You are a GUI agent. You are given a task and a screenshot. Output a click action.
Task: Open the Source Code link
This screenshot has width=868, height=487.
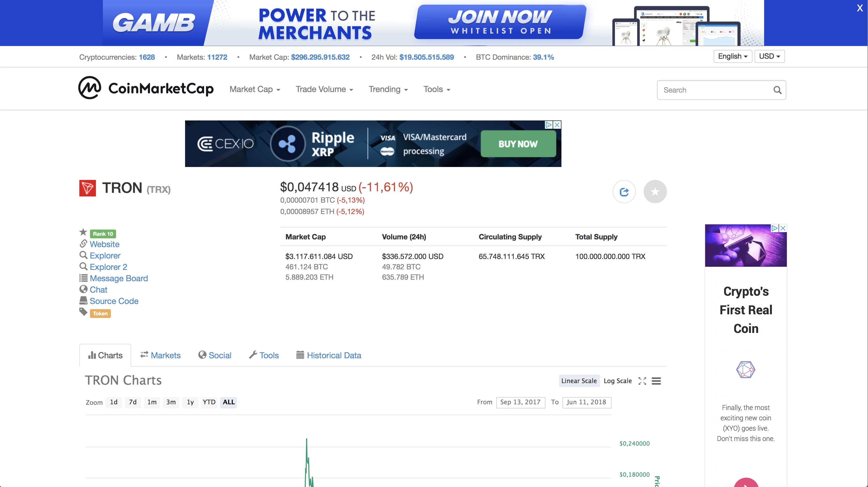114,301
